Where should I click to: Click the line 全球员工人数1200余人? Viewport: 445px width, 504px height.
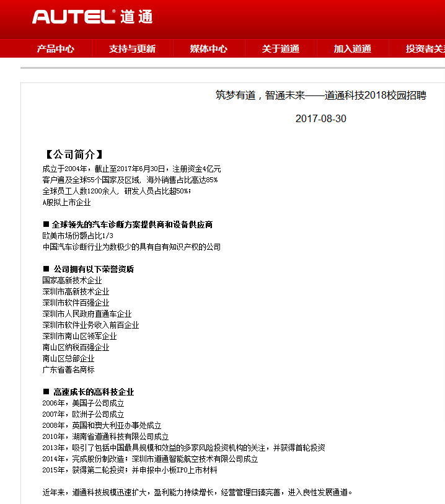click(x=117, y=192)
